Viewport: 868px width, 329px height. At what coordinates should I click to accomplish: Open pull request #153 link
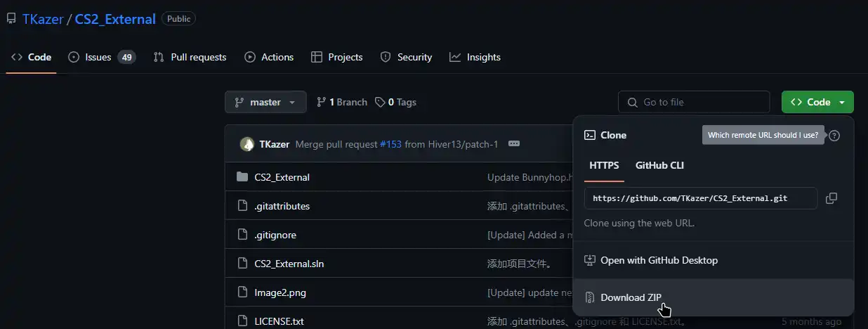pyautogui.click(x=390, y=144)
